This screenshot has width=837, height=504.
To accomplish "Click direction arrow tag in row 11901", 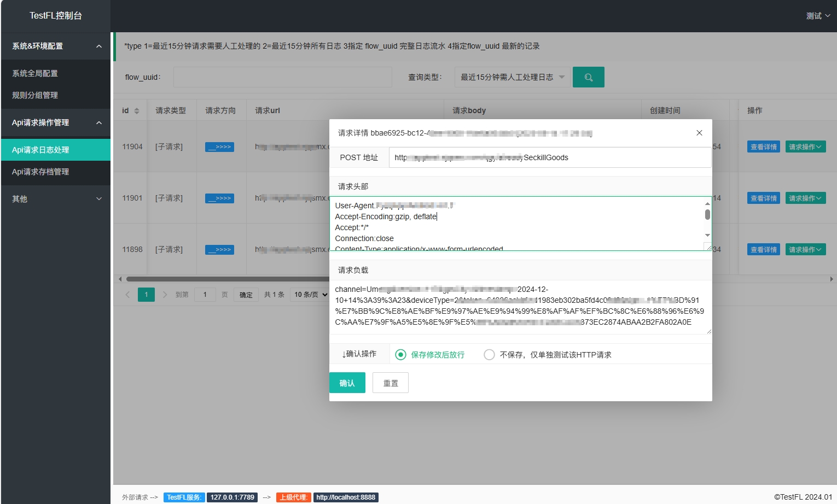I will click(x=219, y=198).
